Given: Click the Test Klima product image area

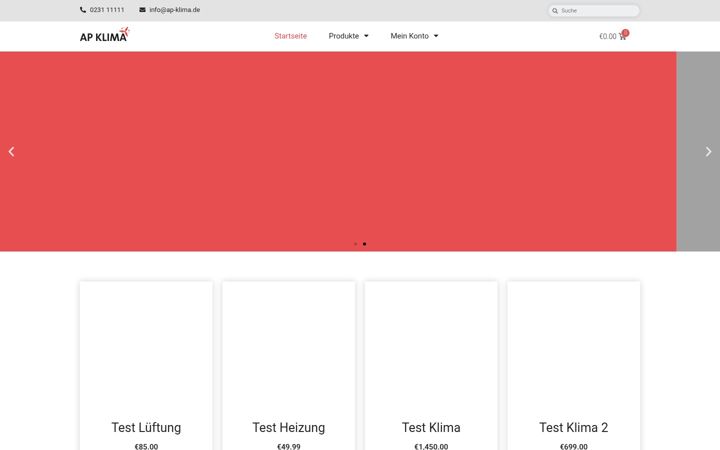Looking at the screenshot, I should click(x=431, y=348).
